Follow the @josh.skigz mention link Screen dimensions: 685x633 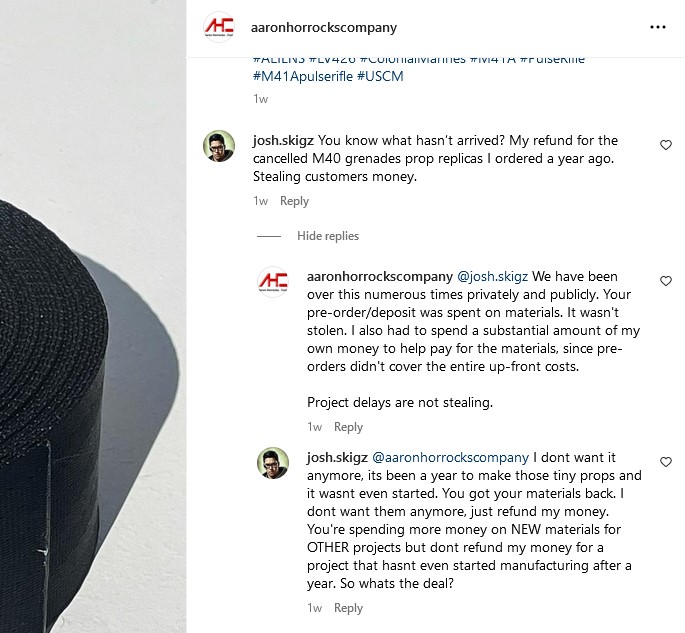coord(492,277)
